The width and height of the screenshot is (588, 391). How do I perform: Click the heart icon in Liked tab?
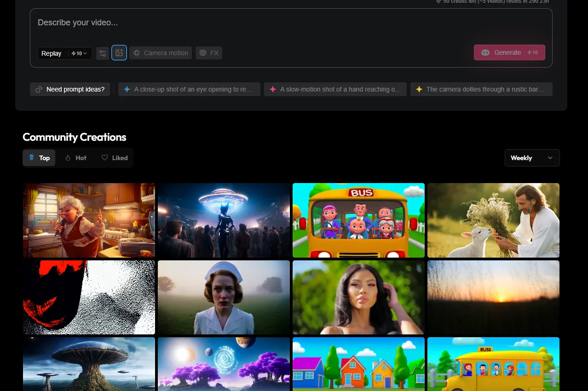pos(104,158)
